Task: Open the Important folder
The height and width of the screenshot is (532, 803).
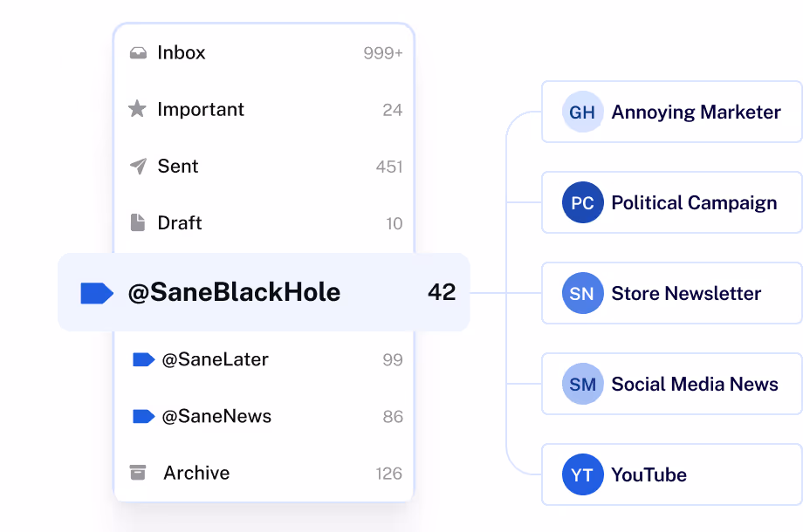Action: pos(264,109)
